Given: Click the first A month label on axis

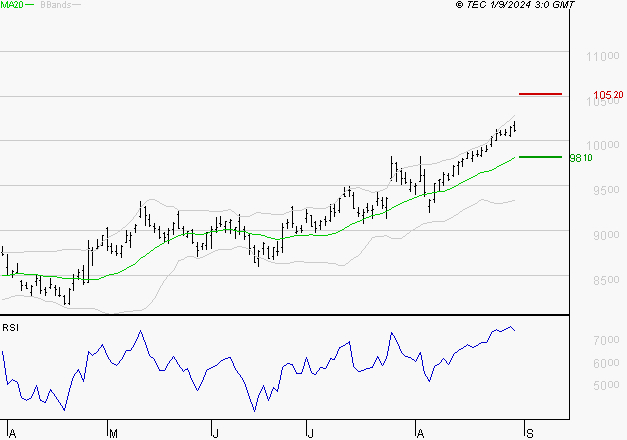Looking at the screenshot, I should tap(12, 434).
